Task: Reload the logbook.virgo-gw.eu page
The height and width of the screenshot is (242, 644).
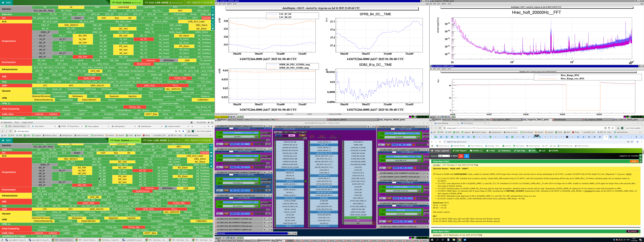Action: click(440, 142)
